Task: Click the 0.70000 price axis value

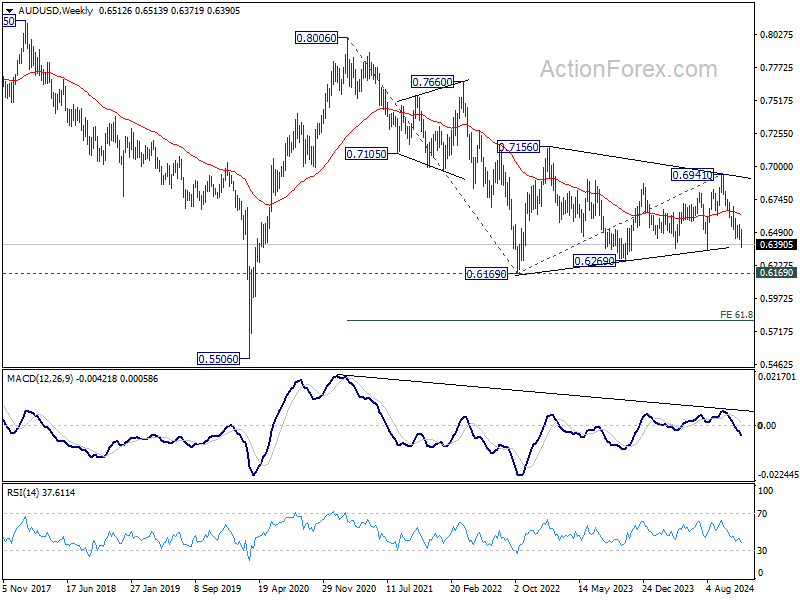Action: (x=777, y=167)
